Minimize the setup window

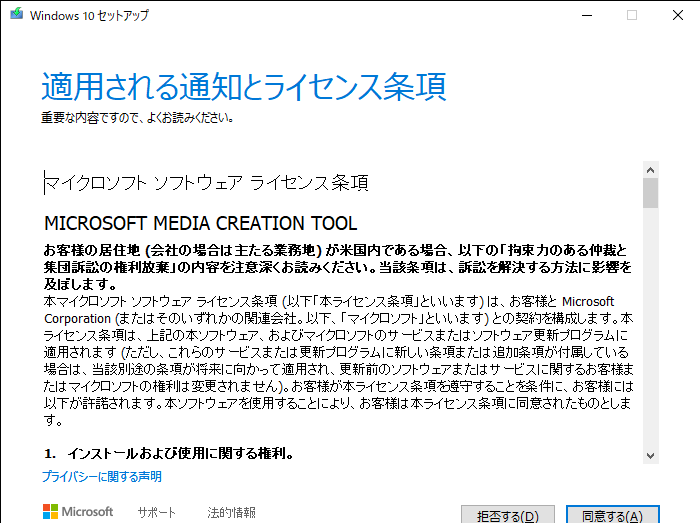[x=587, y=15]
